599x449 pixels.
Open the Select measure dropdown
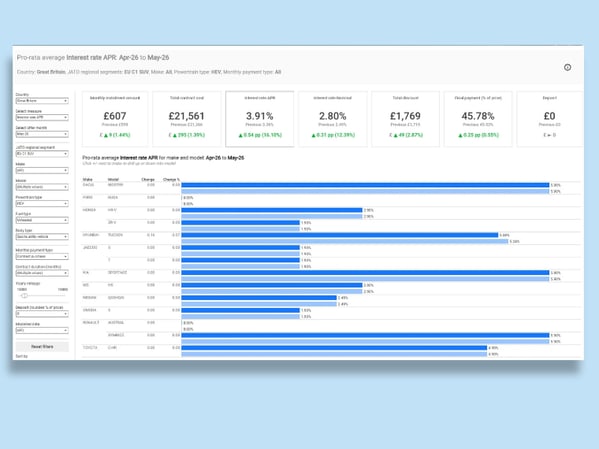[42, 117]
